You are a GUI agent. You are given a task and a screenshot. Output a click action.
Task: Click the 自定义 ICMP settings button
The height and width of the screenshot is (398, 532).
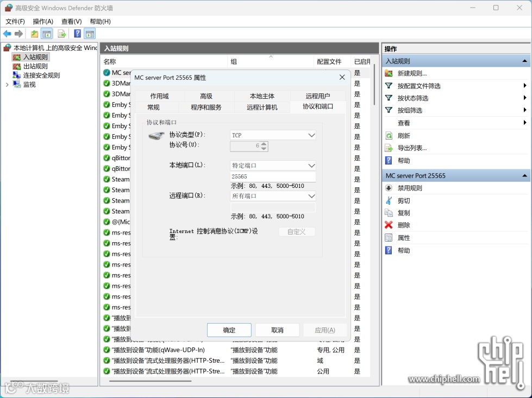click(297, 231)
